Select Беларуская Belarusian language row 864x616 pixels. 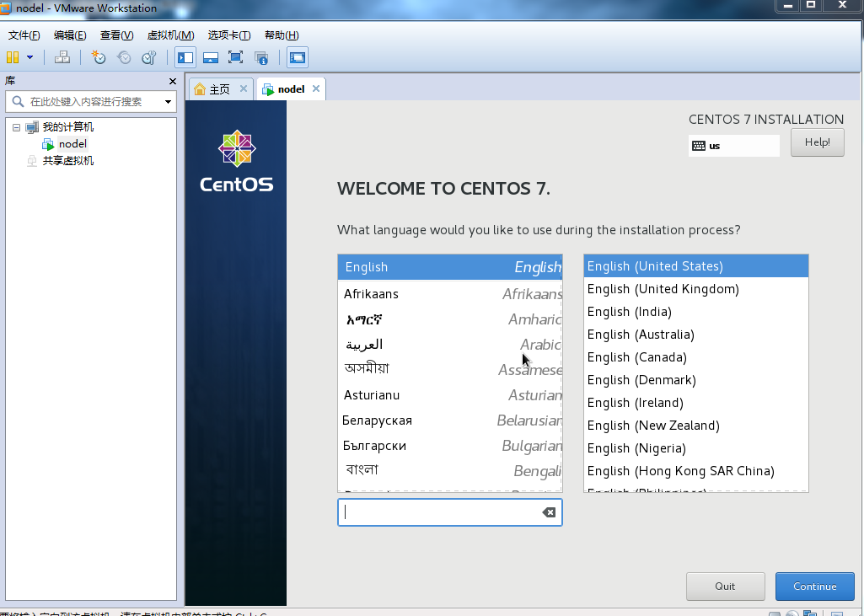(x=450, y=420)
